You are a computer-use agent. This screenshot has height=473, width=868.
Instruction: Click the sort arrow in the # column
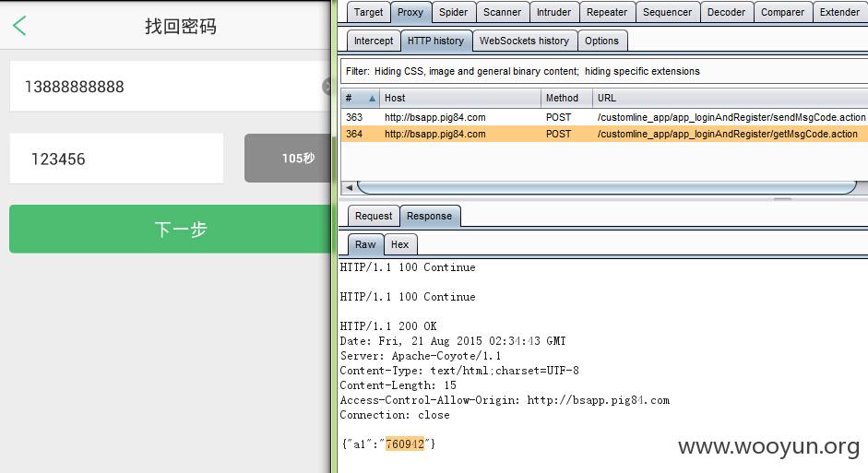click(372, 99)
